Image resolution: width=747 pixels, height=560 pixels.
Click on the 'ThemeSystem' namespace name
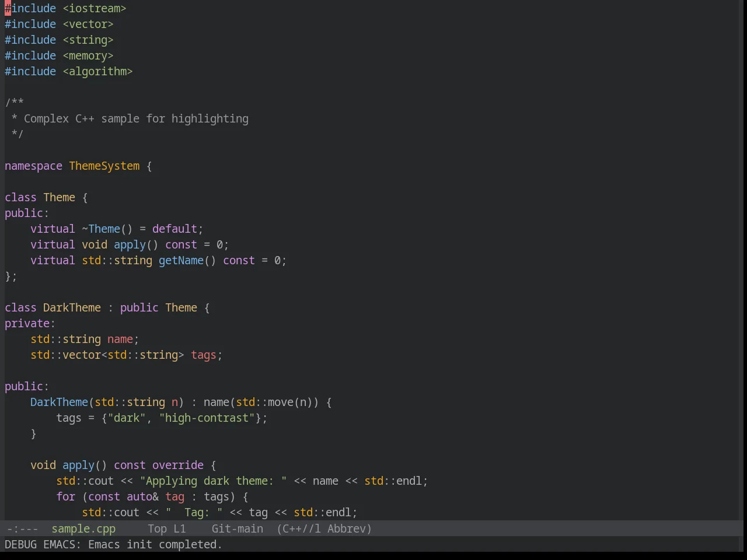point(104,166)
